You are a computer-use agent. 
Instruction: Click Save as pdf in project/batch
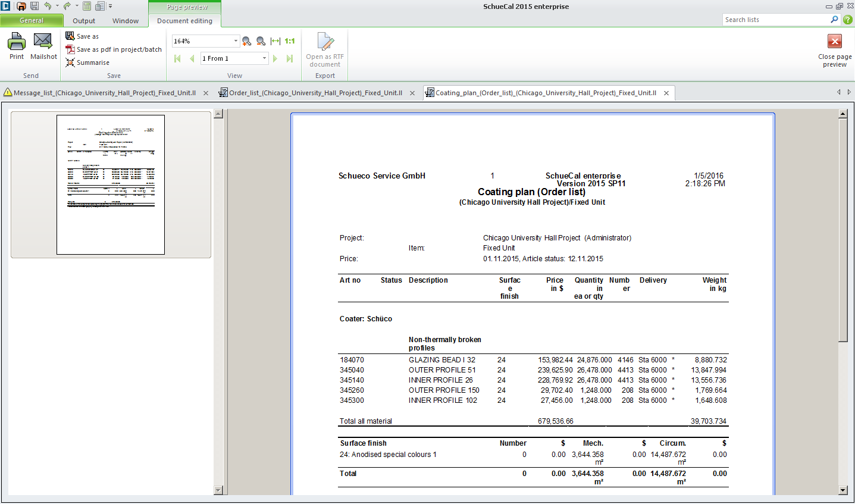click(119, 49)
